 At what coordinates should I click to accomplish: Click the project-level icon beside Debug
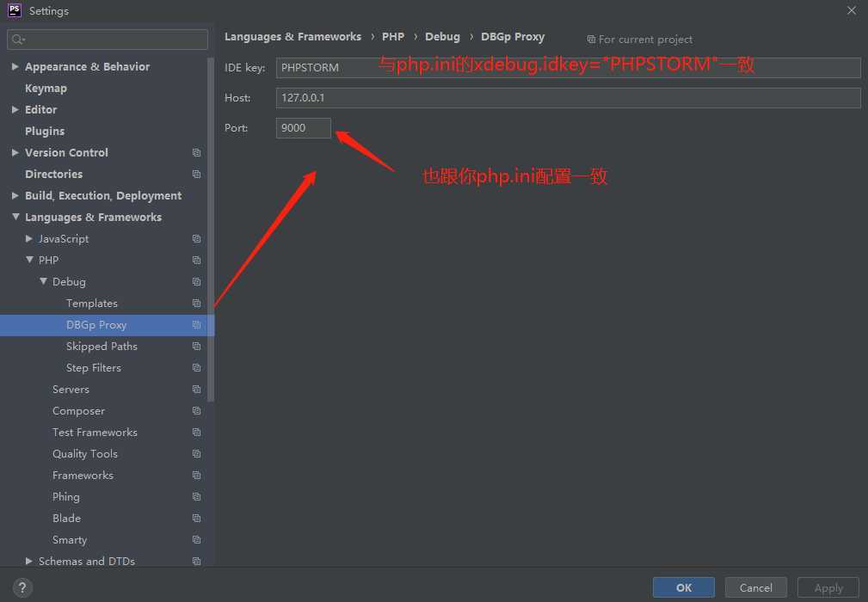click(196, 281)
